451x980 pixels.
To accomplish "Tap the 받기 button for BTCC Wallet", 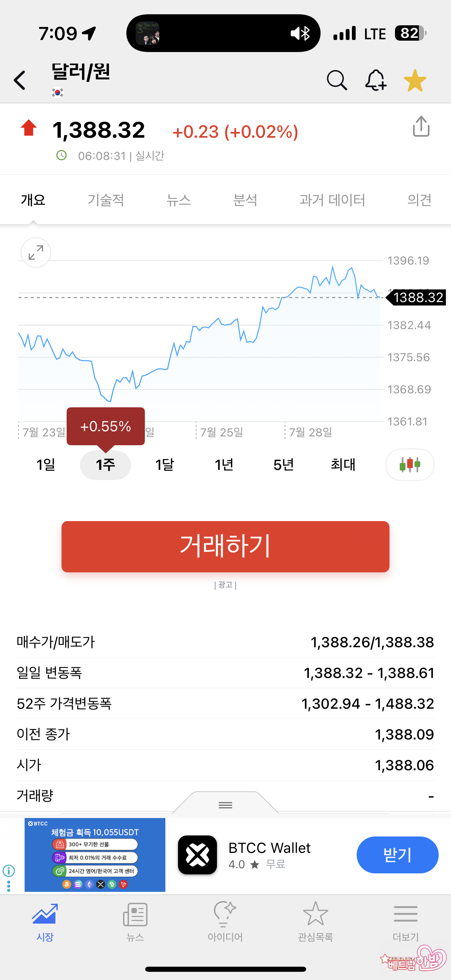I will point(397,855).
